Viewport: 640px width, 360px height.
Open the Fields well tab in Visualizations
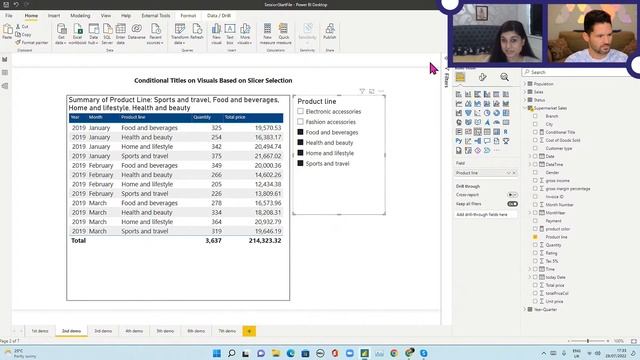click(x=460, y=77)
